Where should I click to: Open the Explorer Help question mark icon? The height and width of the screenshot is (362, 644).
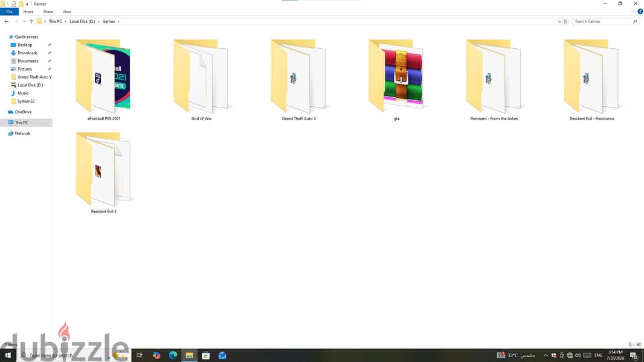pyautogui.click(x=640, y=11)
